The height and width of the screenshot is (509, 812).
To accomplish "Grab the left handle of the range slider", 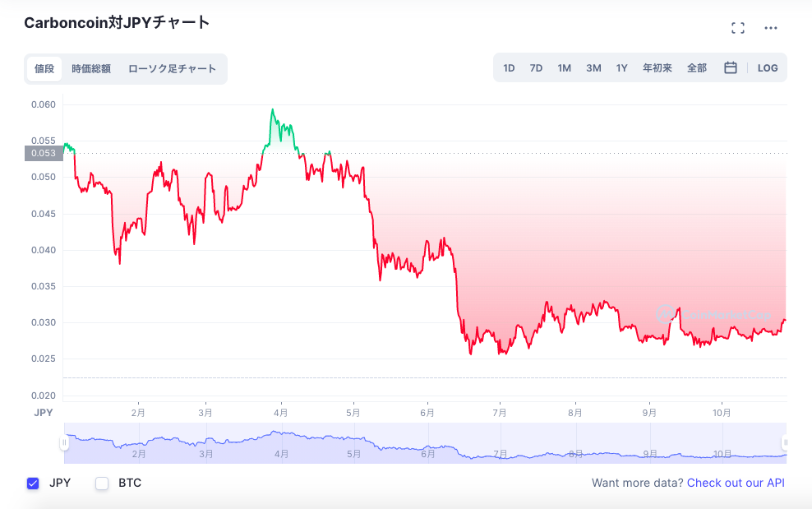I will pyautogui.click(x=65, y=442).
